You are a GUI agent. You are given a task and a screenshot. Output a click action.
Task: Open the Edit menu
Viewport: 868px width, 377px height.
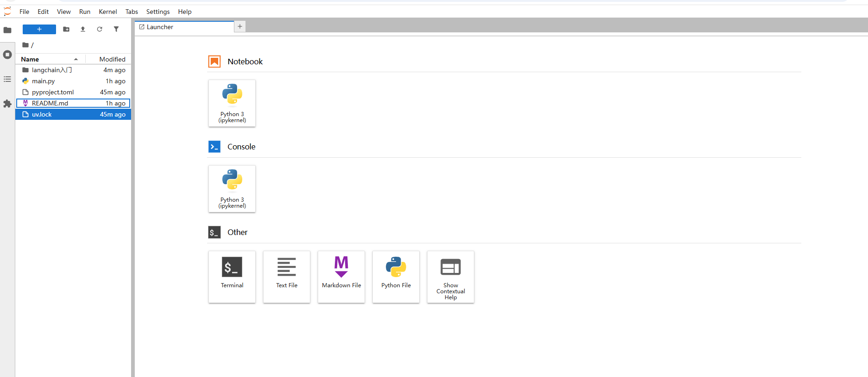[x=43, y=12]
